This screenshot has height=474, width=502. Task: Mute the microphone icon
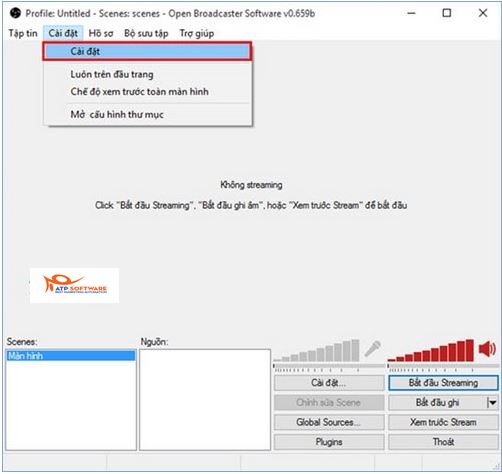click(373, 349)
